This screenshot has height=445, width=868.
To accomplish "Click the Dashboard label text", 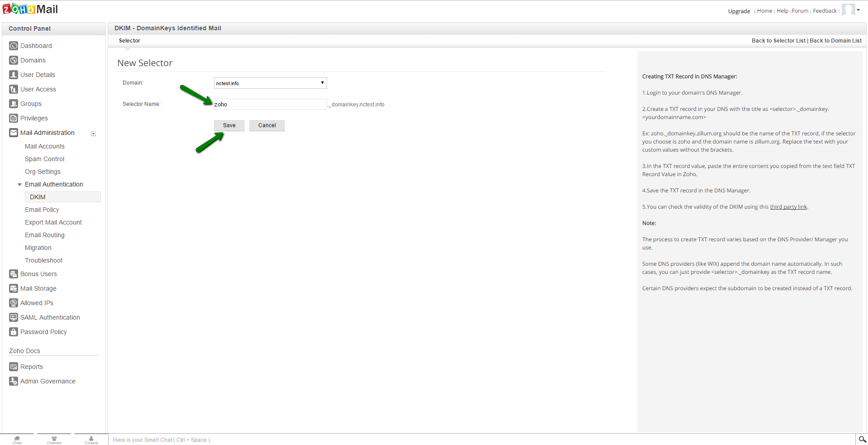I will pyautogui.click(x=36, y=46).
